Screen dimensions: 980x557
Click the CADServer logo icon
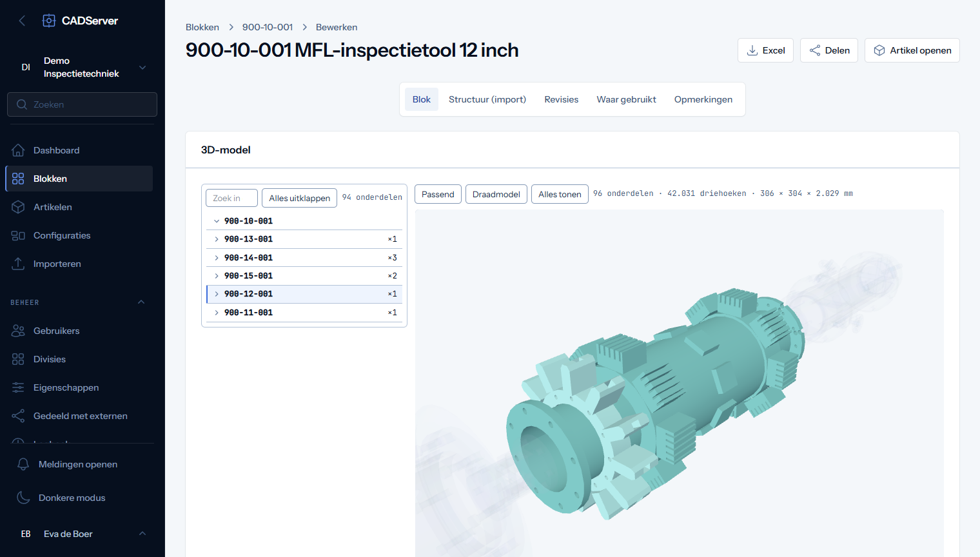click(49, 21)
